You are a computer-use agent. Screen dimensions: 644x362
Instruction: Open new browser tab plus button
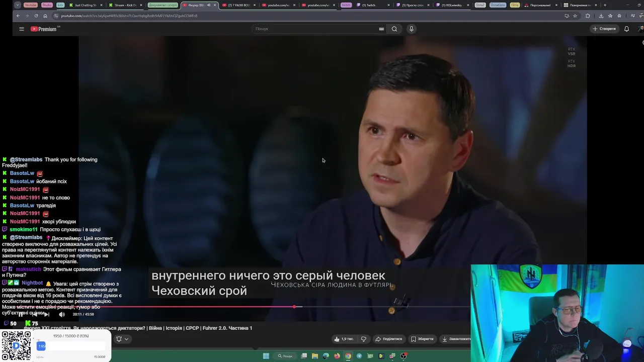(x=605, y=5)
